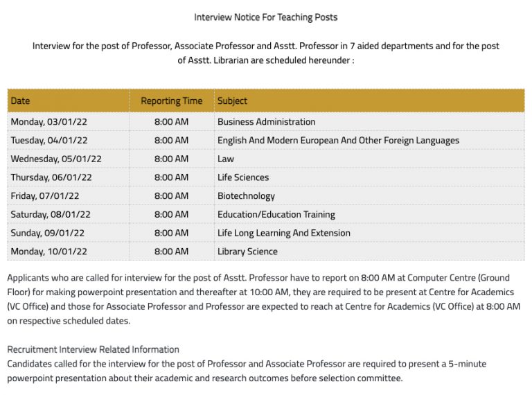Click 'Recruitment Interview Related Information' heading
The width and height of the screenshot is (532, 395).
[x=93, y=349]
